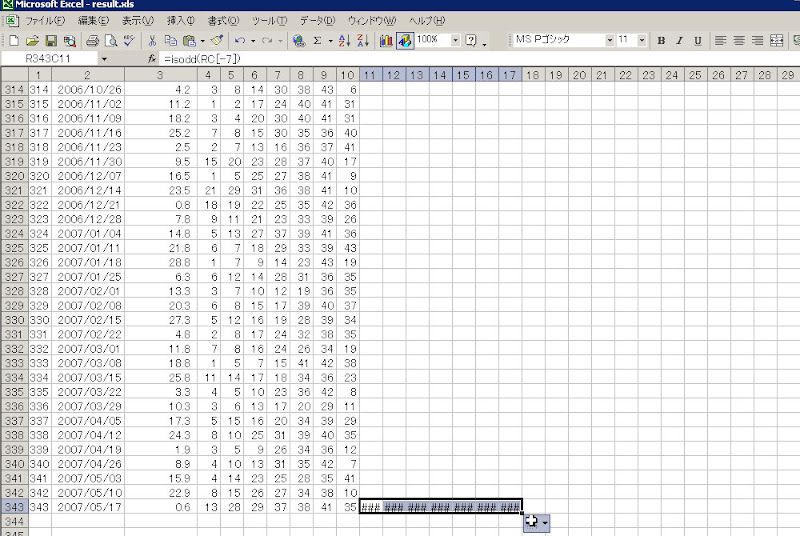Open Auto Fill Options dropdown arrow
The image size is (800, 536).
point(545,523)
